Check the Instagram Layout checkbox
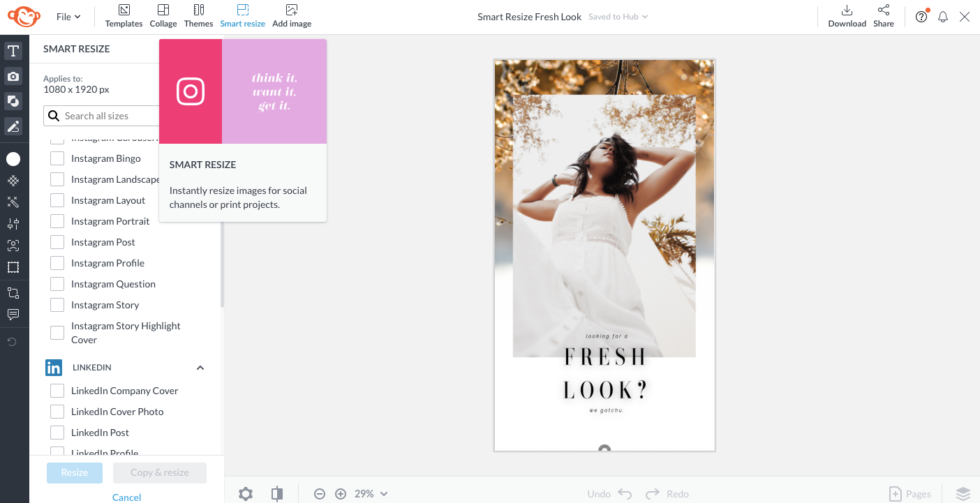Screen dimensions: 980x503 click(x=57, y=200)
